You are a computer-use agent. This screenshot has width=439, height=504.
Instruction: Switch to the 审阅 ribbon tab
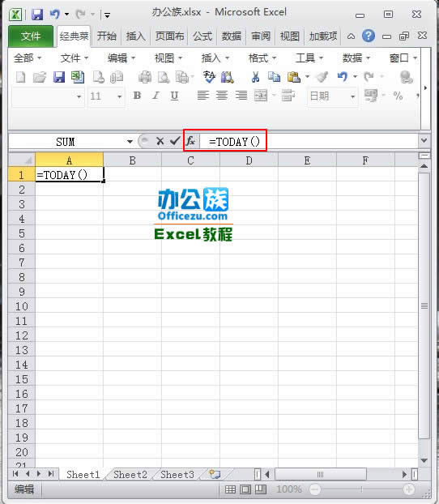click(261, 36)
